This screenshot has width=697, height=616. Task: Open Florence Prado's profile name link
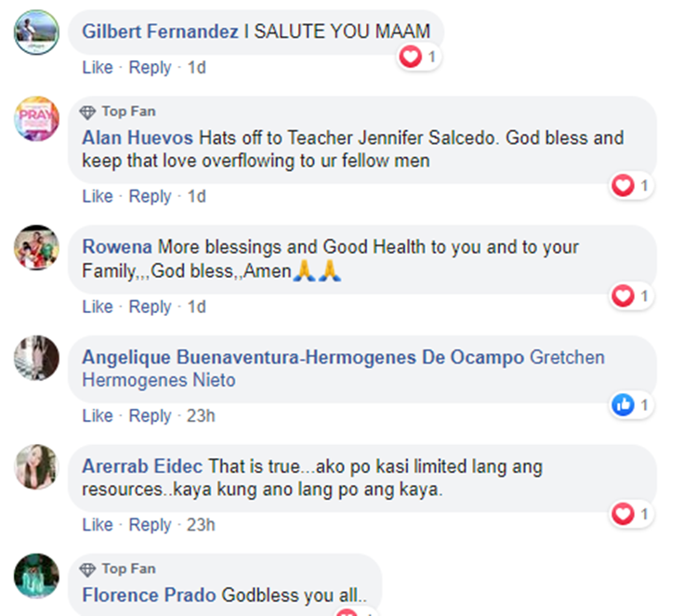pyautogui.click(x=149, y=596)
